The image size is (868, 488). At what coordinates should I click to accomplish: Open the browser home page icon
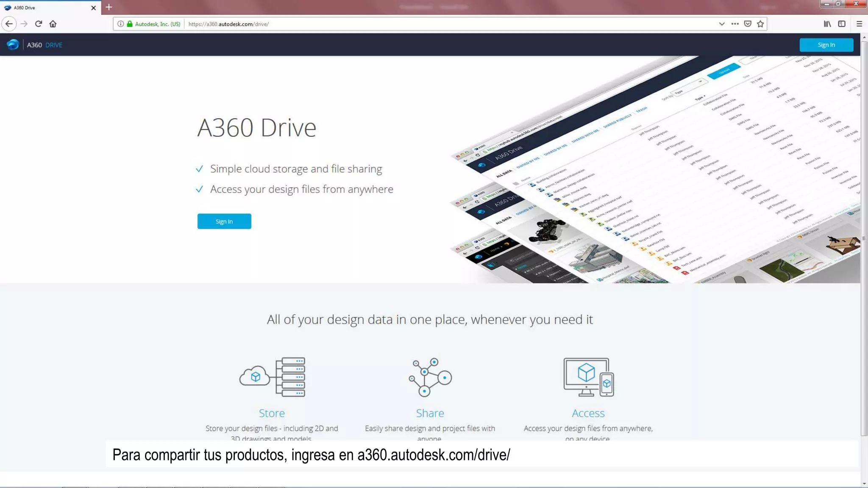(x=53, y=24)
